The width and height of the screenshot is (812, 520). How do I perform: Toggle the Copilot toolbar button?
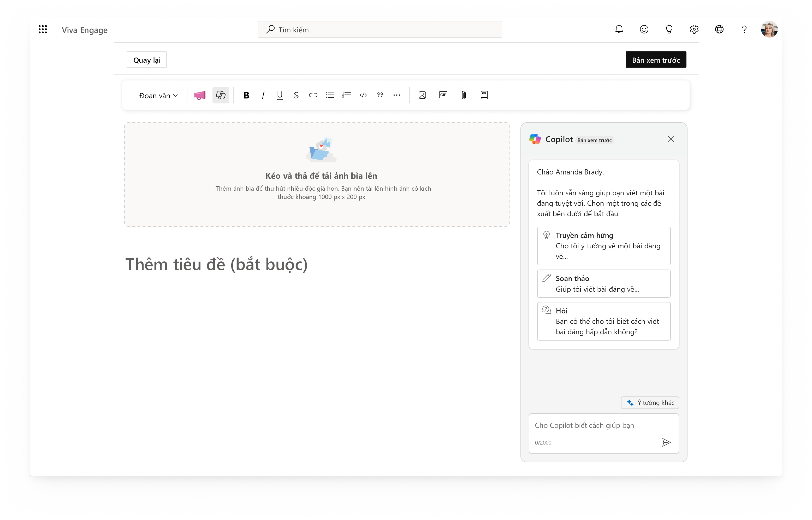tap(221, 95)
